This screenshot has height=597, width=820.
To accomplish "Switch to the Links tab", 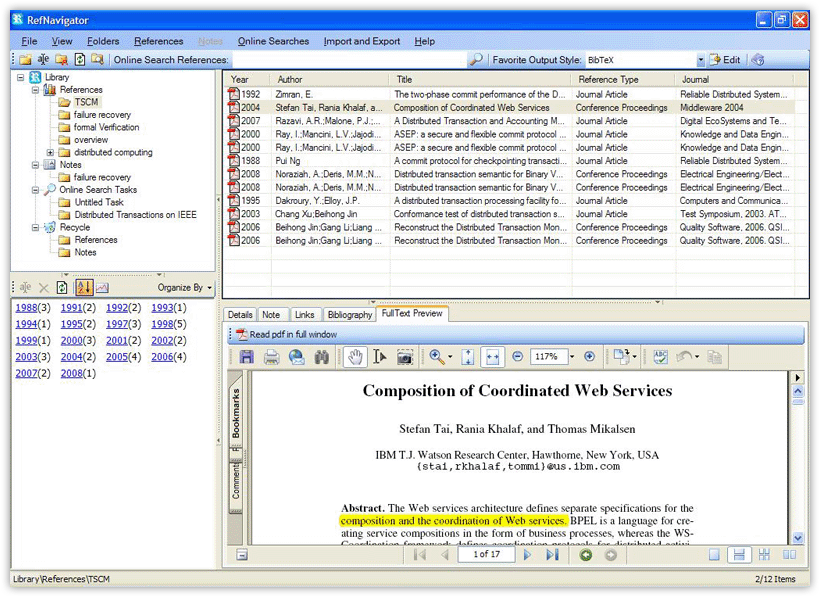I will pyautogui.click(x=304, y=315).
